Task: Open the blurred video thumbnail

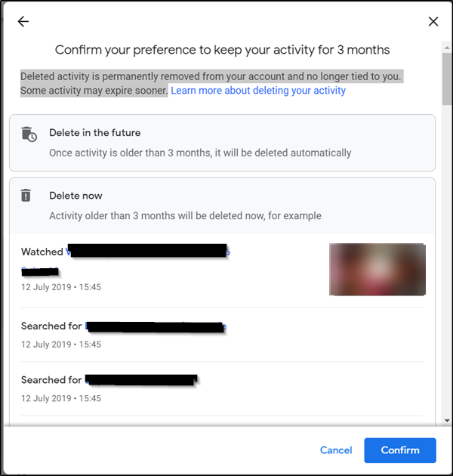Action: (377, 269)
